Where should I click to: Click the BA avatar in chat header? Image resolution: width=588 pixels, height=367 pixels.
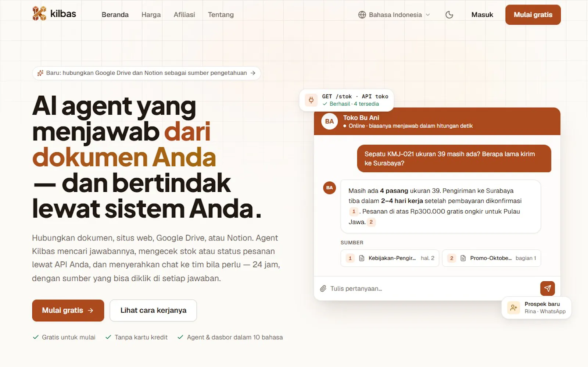tap(329, 121)
